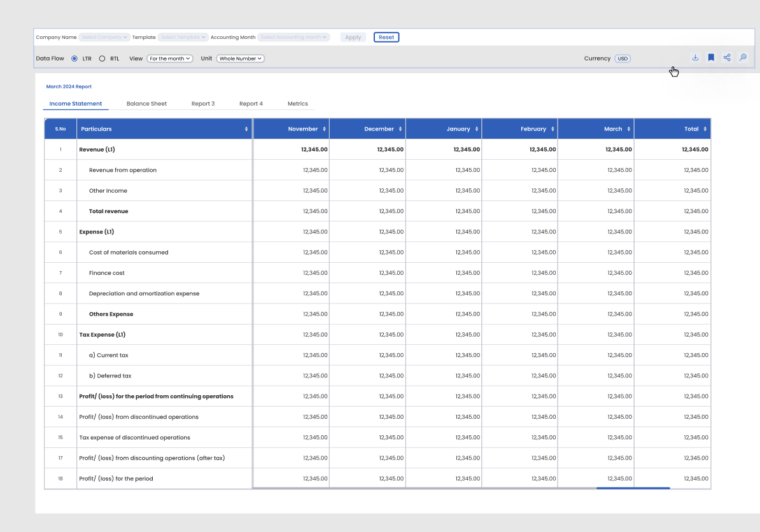Image resolution: width=760 pixels, height=532 pixels.
Task: Open the Report 4 tab
Action: pyautogui.click(x=251, y=104)
